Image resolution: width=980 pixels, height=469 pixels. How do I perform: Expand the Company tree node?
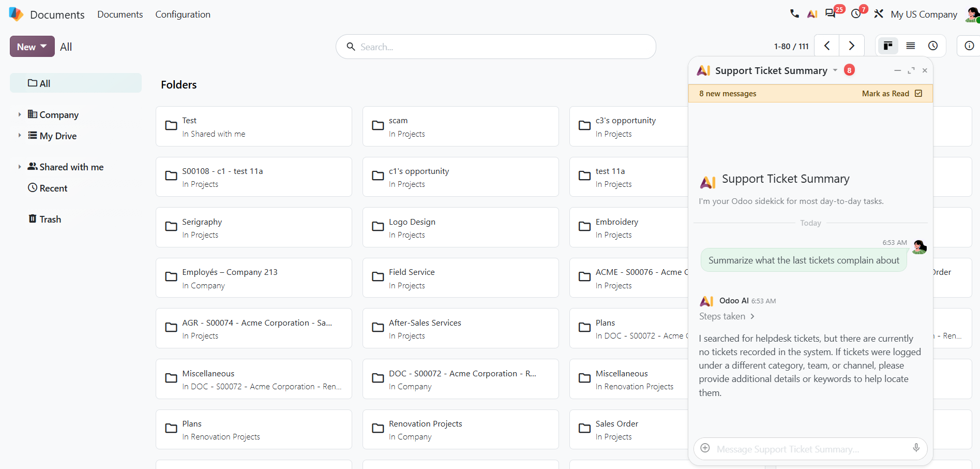(20, 114)
